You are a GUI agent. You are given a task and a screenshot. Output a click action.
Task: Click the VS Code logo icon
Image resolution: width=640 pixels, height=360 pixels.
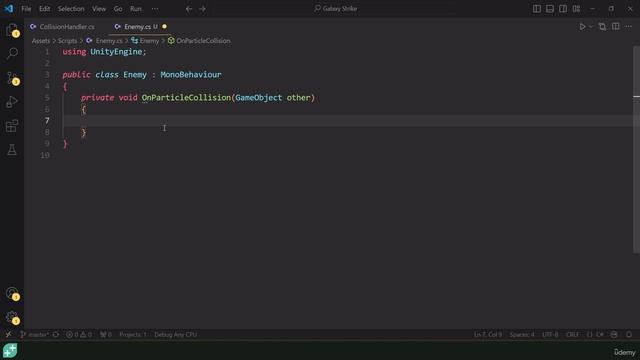coord(9,9)
